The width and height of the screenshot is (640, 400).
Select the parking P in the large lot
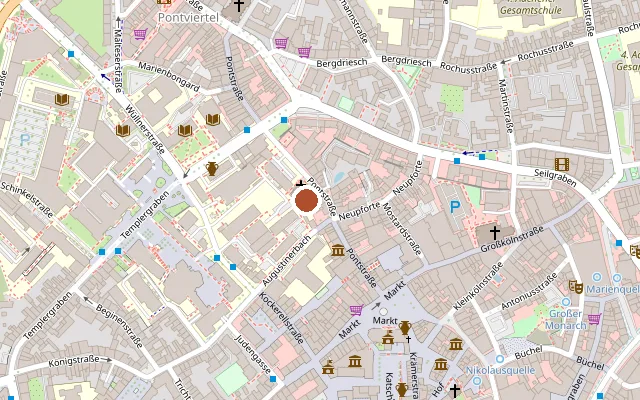point(25,140)
